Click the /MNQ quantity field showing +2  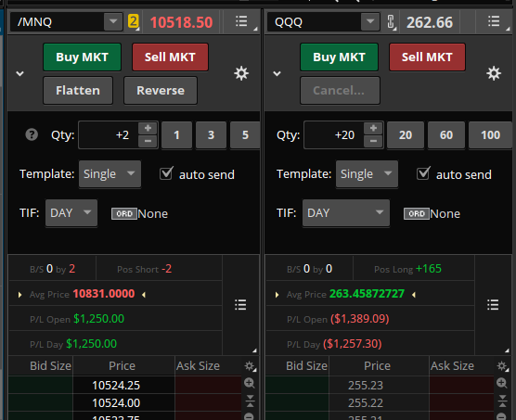tap(109, 135)
